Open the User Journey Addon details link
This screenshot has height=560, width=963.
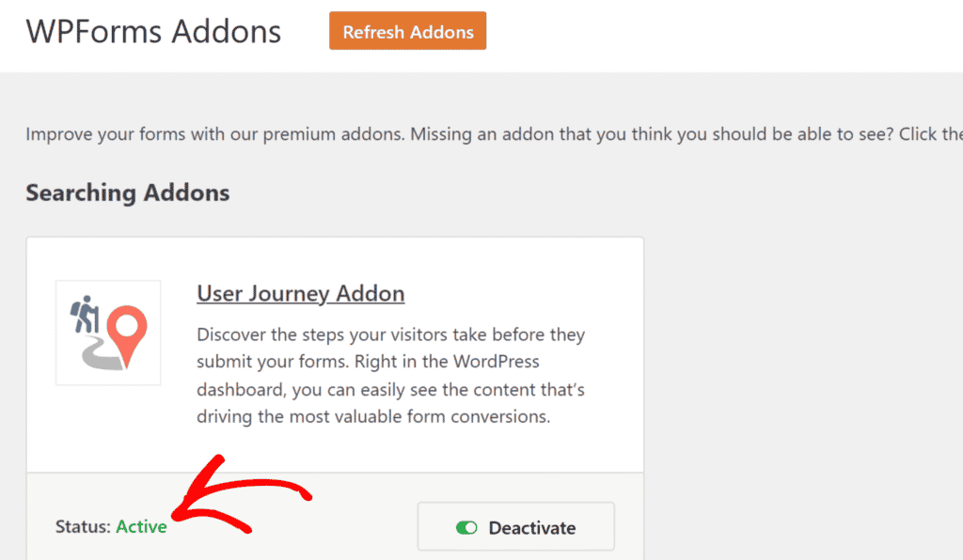coord(300,293)
